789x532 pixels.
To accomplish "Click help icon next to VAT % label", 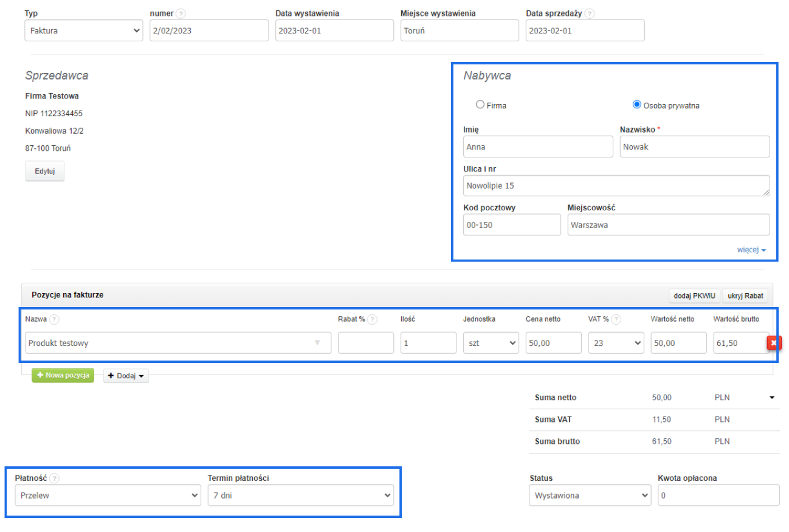I will pyautogui.click(x=616, y=319).
